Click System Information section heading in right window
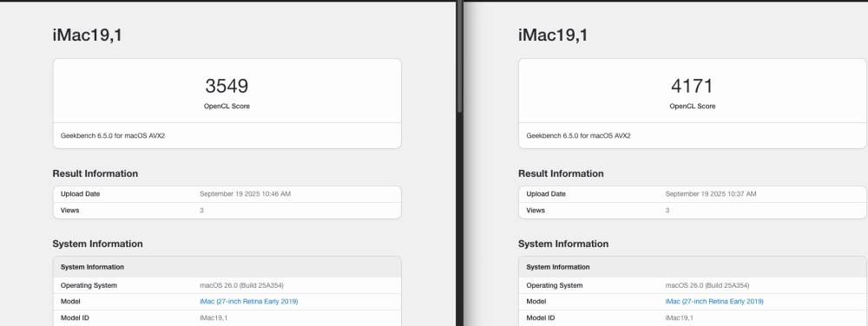The image size is (868, 326). point(563,244)
